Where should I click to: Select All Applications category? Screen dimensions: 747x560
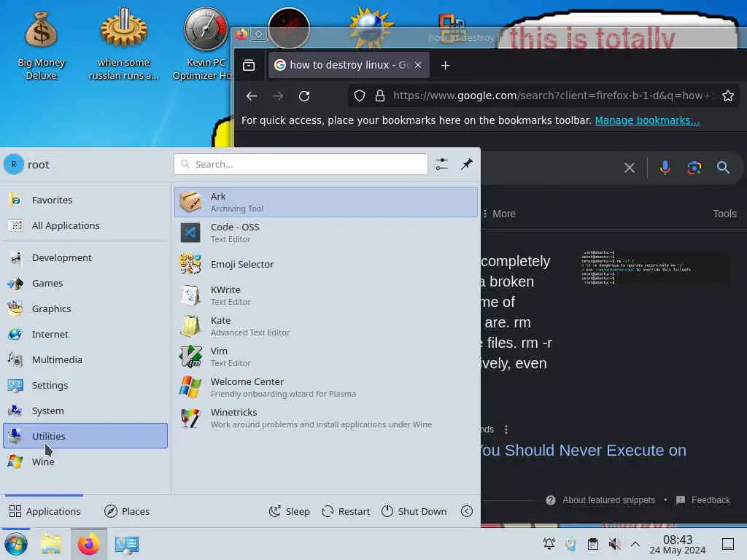click(x=85, y=225)
